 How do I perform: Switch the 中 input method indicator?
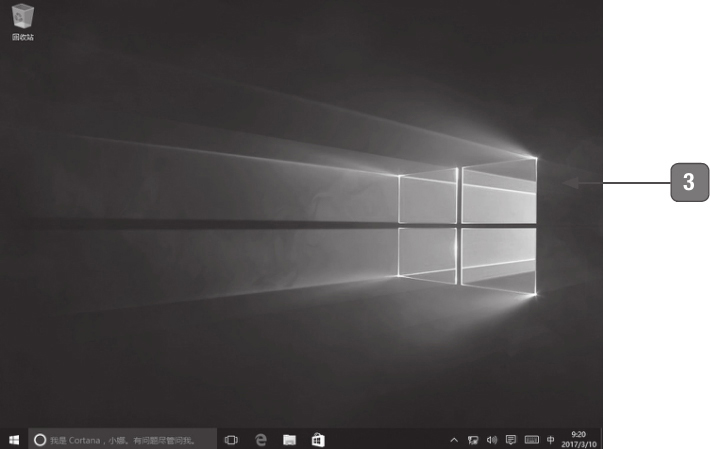pos(550,439)
